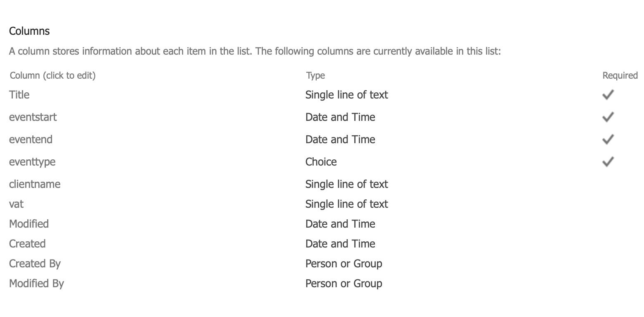Click the required checkmark for eventend
This screenshot has height=317, width=644.
click(608, 139)
